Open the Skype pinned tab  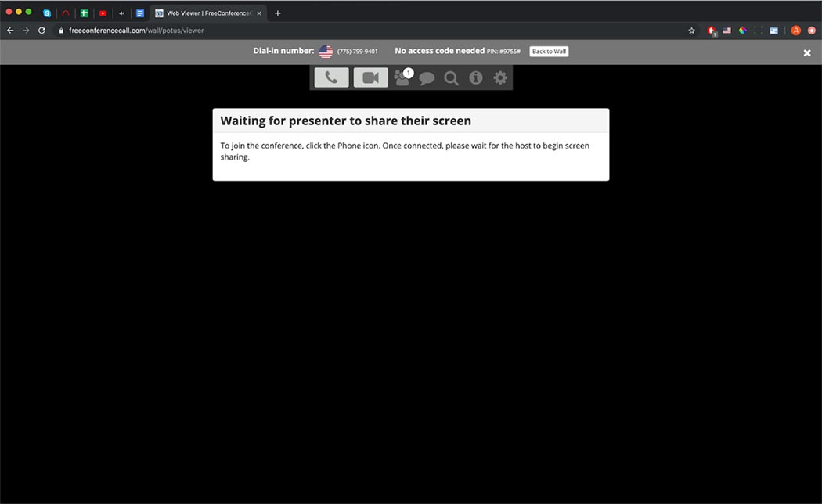coord(46,13)
